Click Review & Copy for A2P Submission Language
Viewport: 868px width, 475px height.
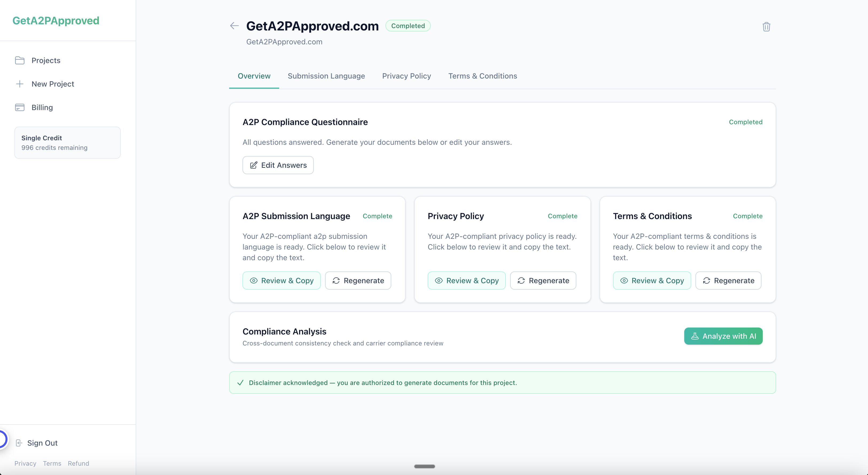[x=281, y=281]
